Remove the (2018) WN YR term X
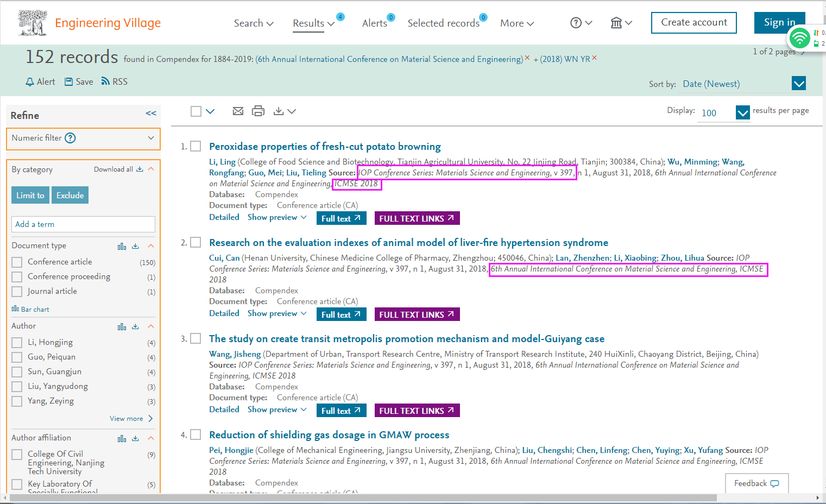The image size is (826, 504). pos(594,58)
